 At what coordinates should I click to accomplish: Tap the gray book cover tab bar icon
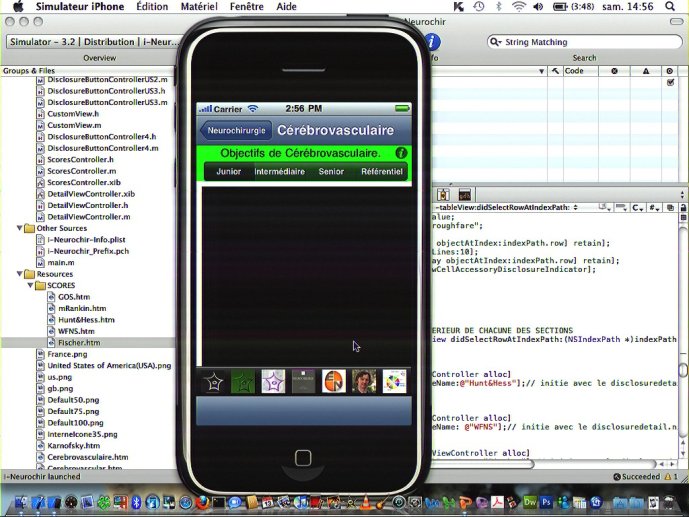tap(304, 381)
